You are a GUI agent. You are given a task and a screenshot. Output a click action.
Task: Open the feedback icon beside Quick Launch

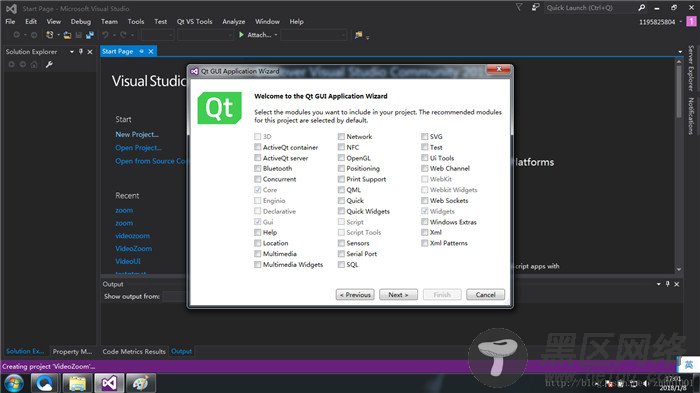(535, 7)
